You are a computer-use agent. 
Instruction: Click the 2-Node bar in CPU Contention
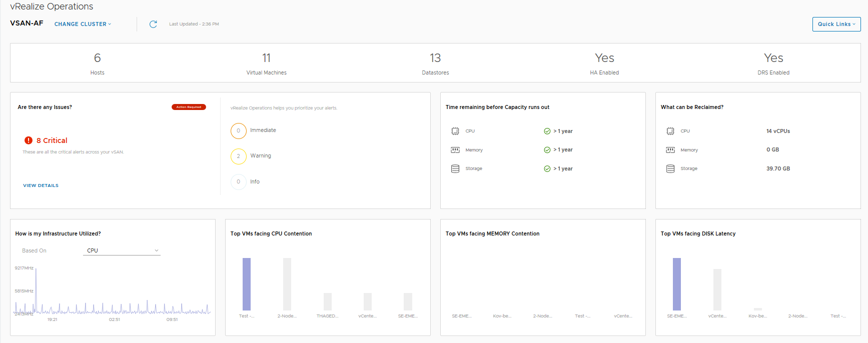(287, 284)
